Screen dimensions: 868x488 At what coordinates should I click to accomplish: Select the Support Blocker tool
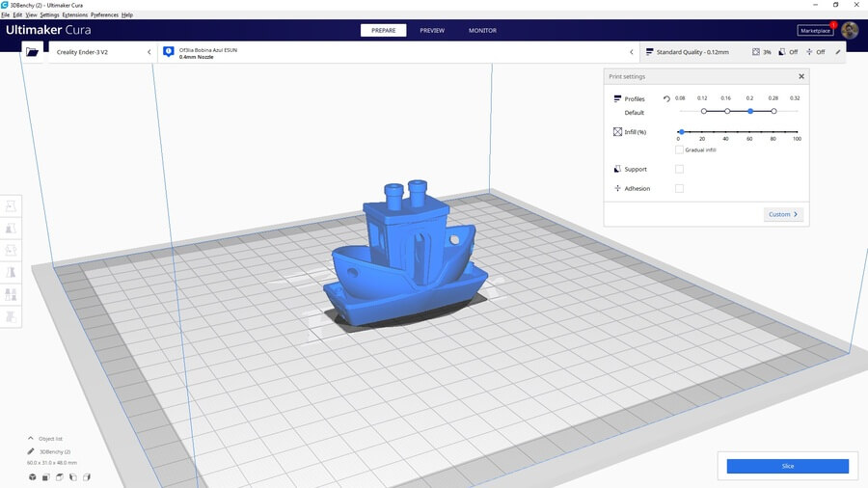(x=11, y=316)
